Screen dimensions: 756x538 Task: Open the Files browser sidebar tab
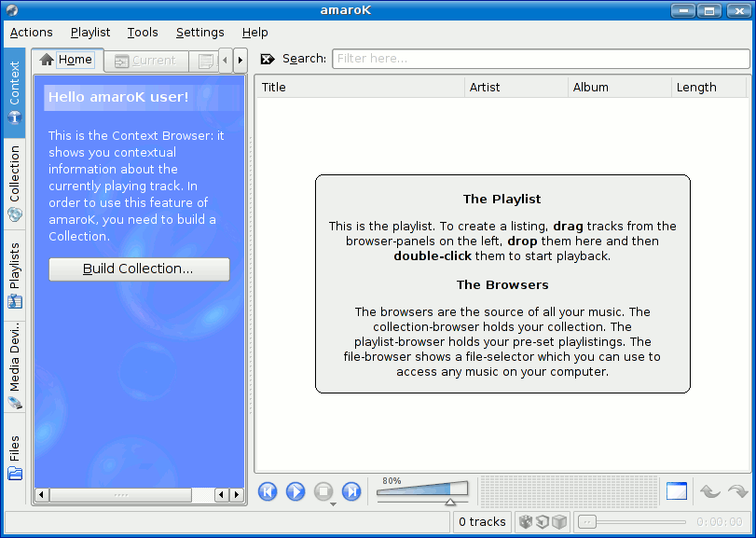[x=15, y=457]
